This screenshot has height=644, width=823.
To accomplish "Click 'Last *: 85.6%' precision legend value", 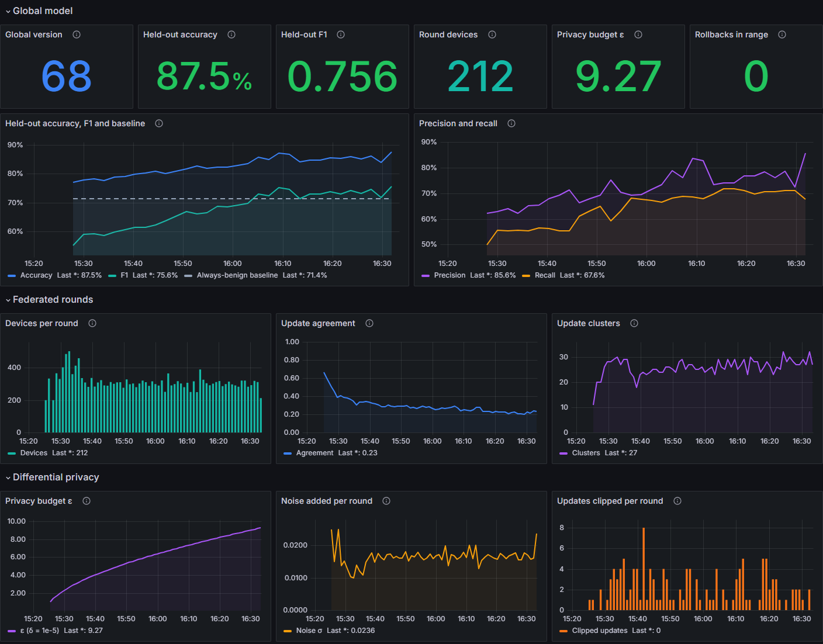I will pyautogui.click(x=493, y=275).
